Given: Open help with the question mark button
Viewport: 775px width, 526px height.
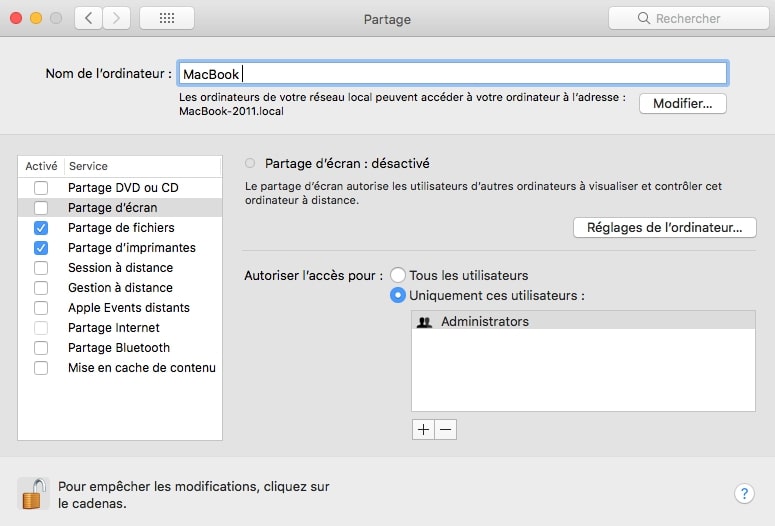Looking at the screenshot, I should coord(744,493).
